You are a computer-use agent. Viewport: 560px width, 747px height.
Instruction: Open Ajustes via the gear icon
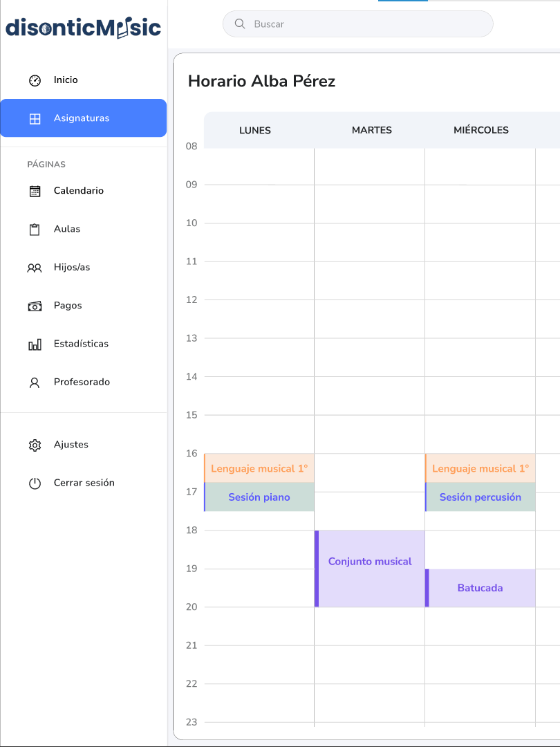click(x=35, y=445)
